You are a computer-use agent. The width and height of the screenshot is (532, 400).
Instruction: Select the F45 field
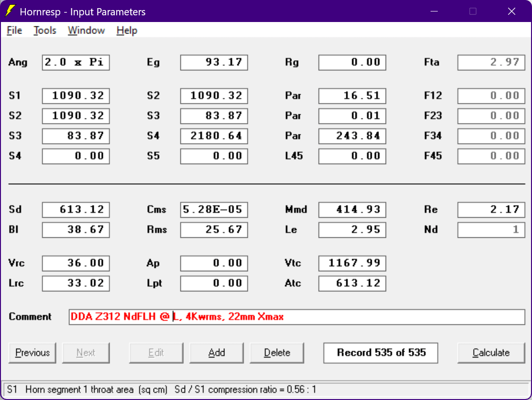point(491,156)
